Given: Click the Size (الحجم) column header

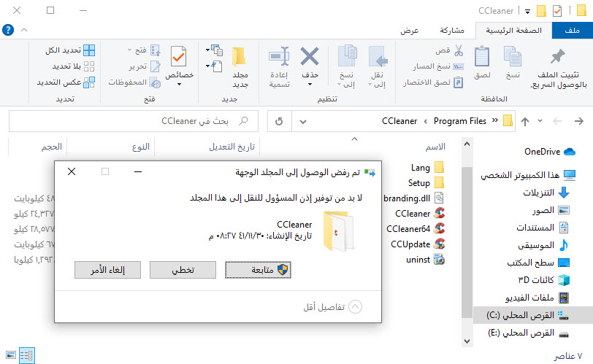Looking at the screenshot, I should click(51, 147).
